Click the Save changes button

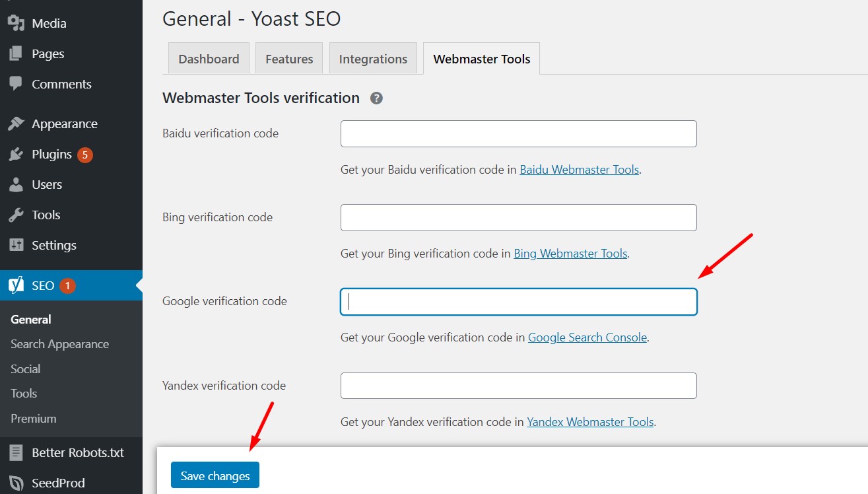point(215,476)
